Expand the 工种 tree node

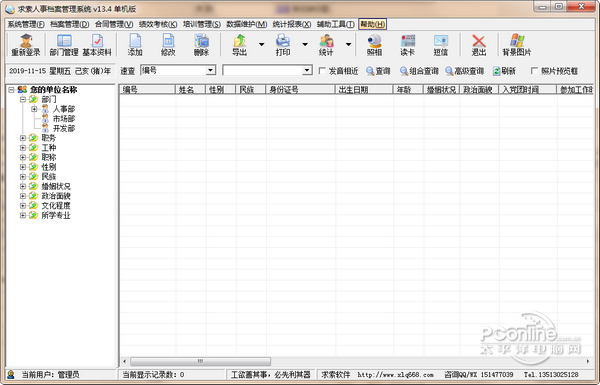click(23, 147)
